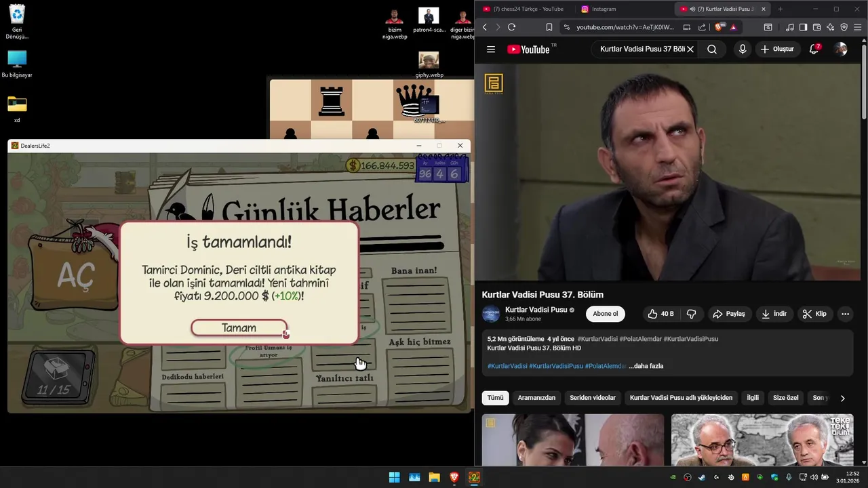Open a new browser tab
Viewport: 868px width, 488px height.
[x=780, y=9]
